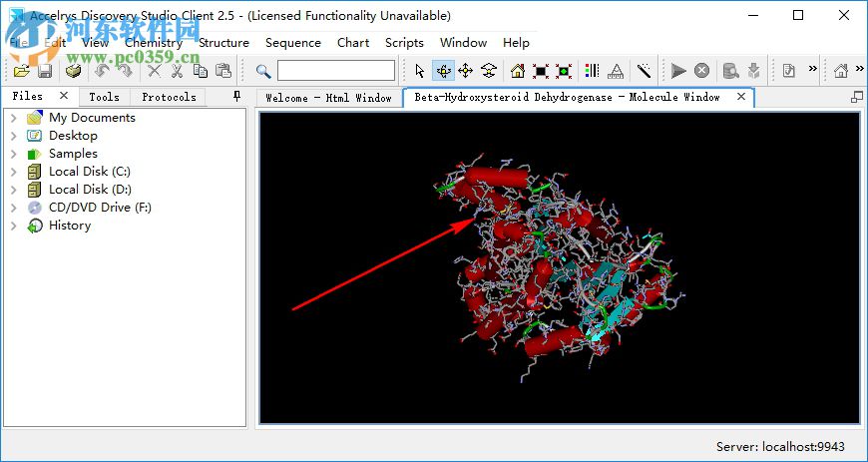Viewport: 868px width, 462px height.
Task: Open the View menu
Action: pos(95,43)
